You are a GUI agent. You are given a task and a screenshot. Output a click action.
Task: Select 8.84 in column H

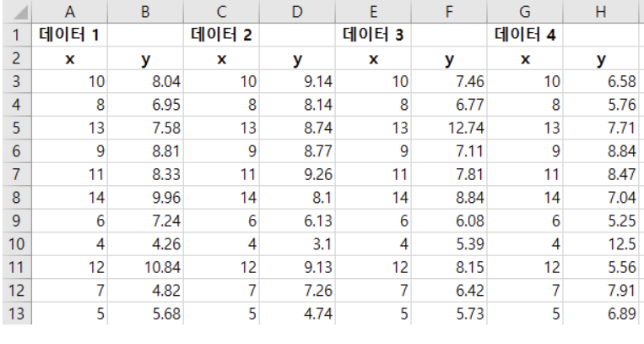(x=600, y=151)
